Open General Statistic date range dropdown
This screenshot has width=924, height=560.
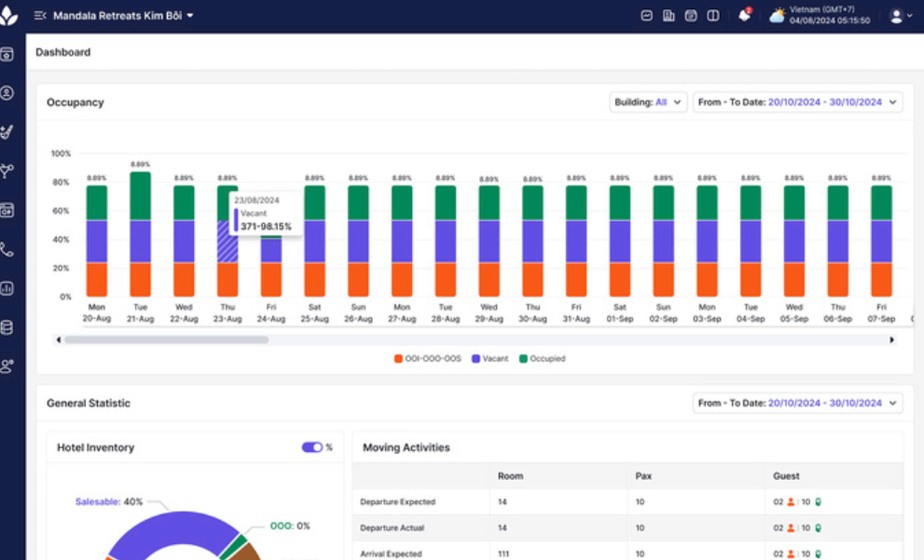pyautogui.click(x=798, y=403)
